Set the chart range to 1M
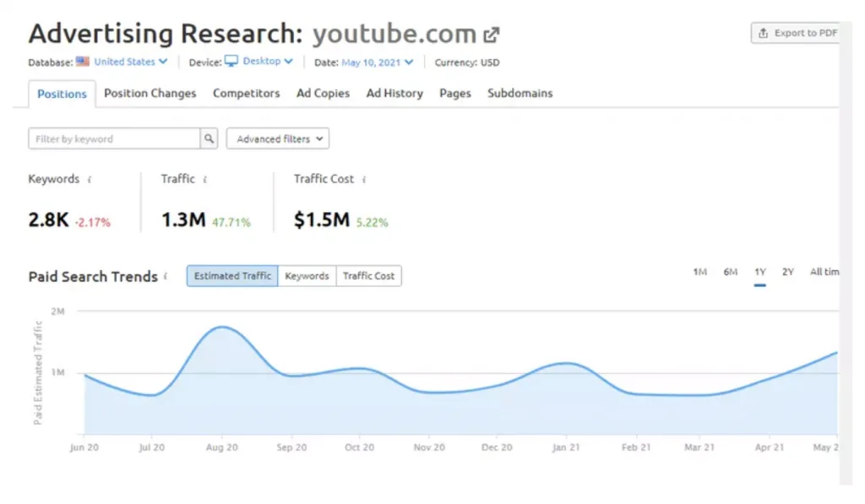Image resolution: width=865 pixels, height=504 pixels. point(699,272)
